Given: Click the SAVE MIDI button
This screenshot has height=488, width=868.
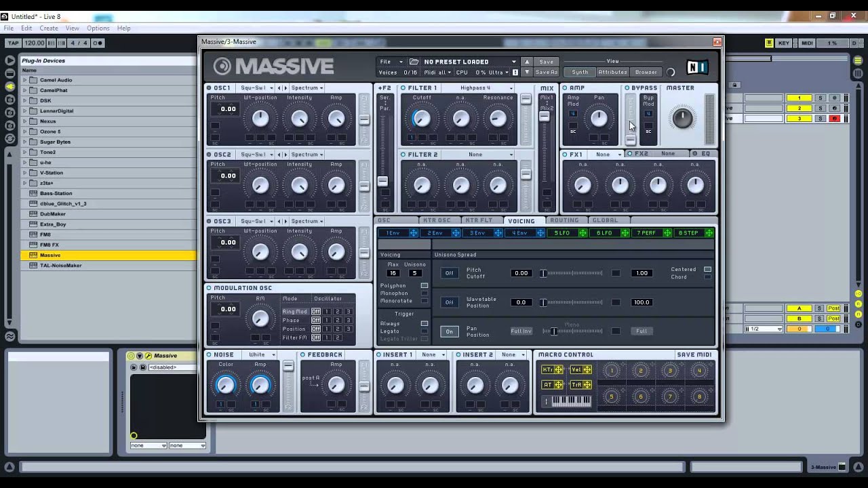Looking at the screenshot, I should 694,354.
